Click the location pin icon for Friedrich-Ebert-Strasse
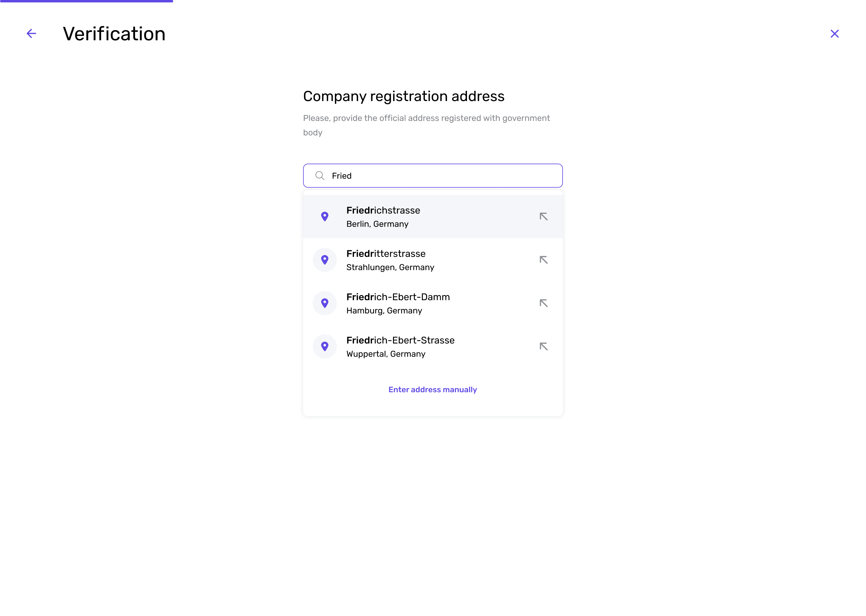Image resolution: width=866 pixels, height=616 pixels. click(x=324, y=346)
